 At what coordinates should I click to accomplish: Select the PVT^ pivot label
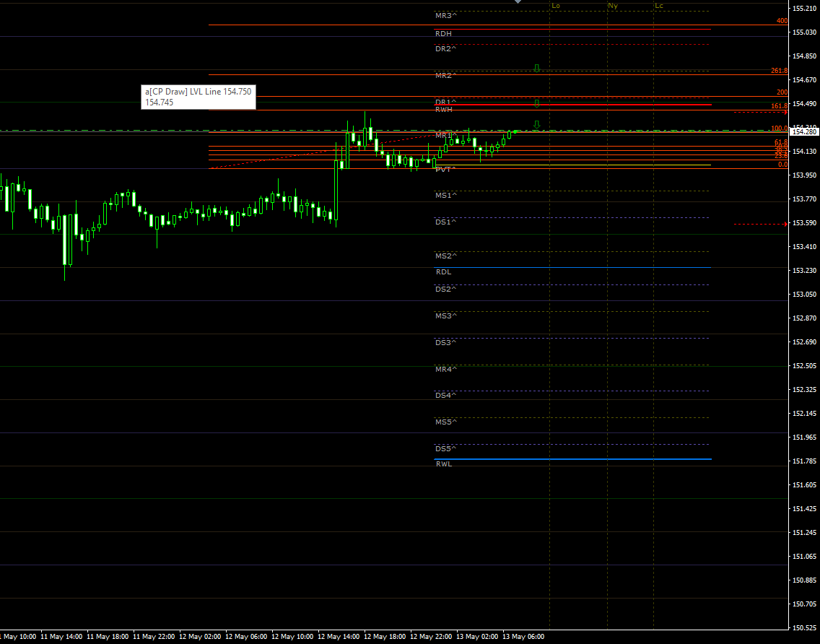[x=445, y=170]
